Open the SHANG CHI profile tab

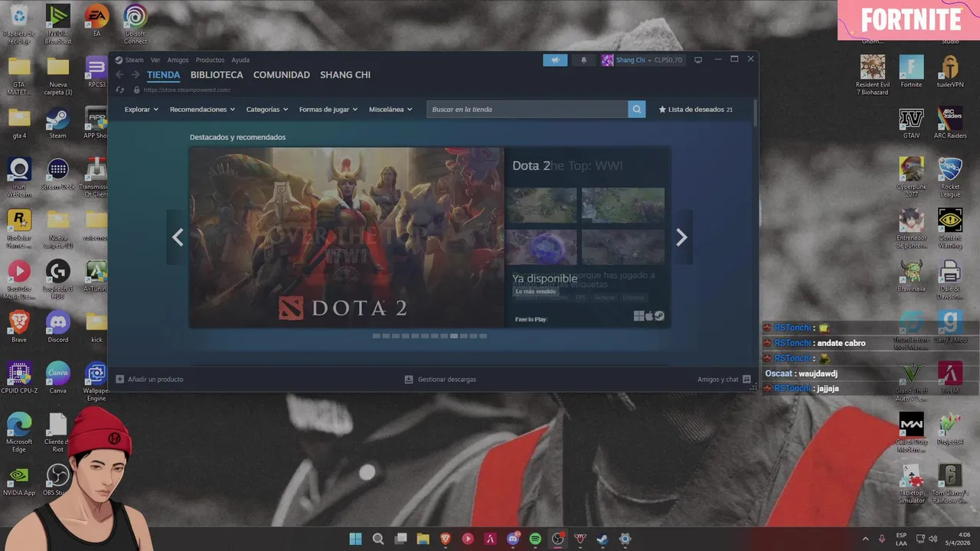345,75
